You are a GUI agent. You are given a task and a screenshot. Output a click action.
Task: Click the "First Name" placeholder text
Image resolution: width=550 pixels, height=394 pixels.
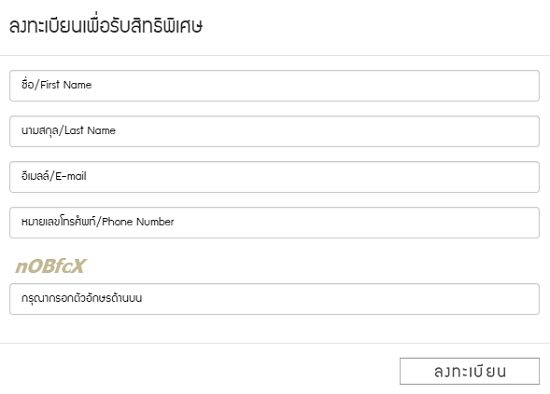pyautogui.click(x=66, y=85)
